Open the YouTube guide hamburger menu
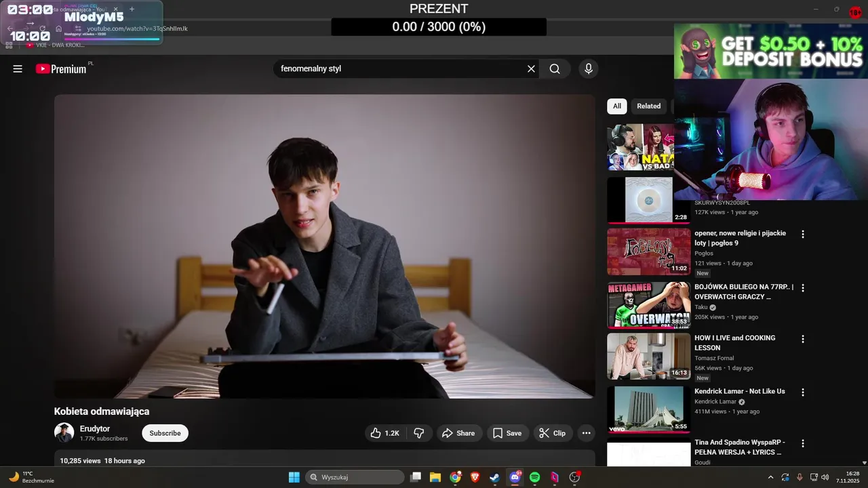Viewport: 868px width, 488px height. (x=18, y=68)
